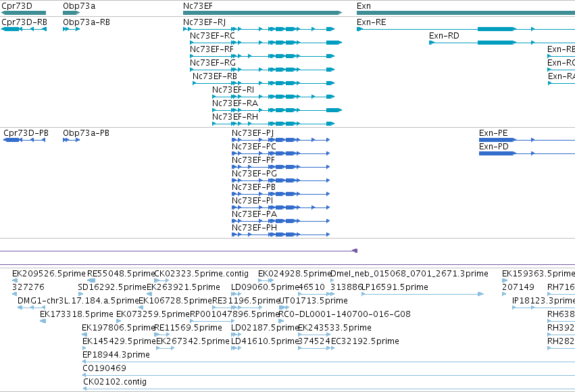The image size is (575, 392).
Task: Click the purple arrowhead feature end
Action: [x=355, y=251]
